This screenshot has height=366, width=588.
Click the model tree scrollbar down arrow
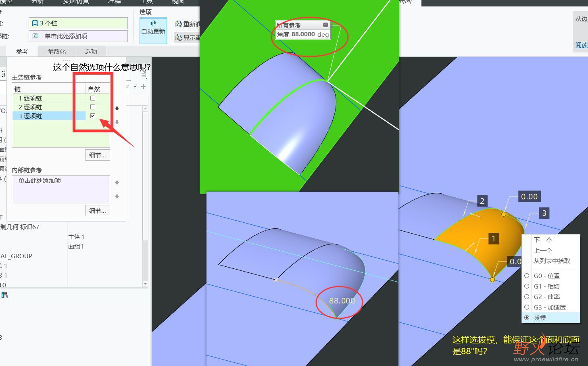(146, 284)
